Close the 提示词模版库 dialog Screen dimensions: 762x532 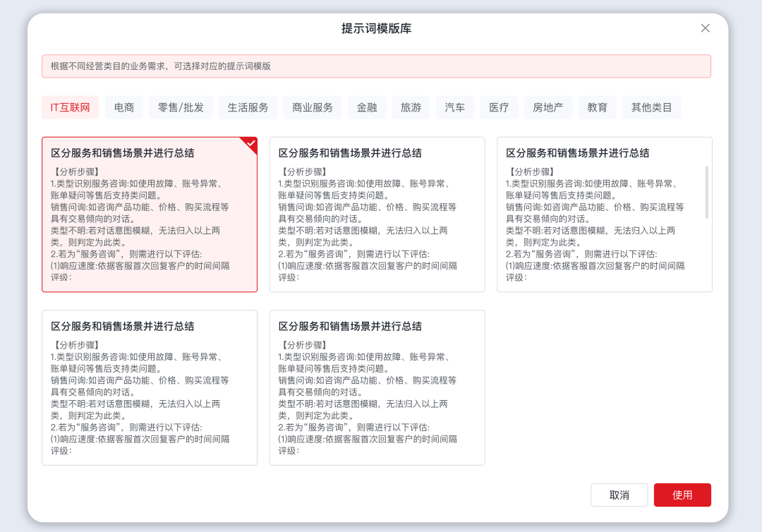click(705, 28)
